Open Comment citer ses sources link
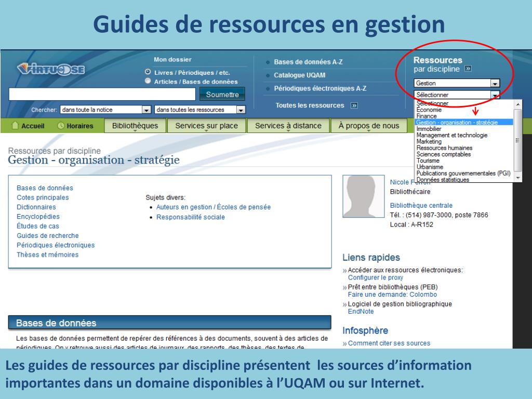 pyautogui.click(x=389, y=343)
